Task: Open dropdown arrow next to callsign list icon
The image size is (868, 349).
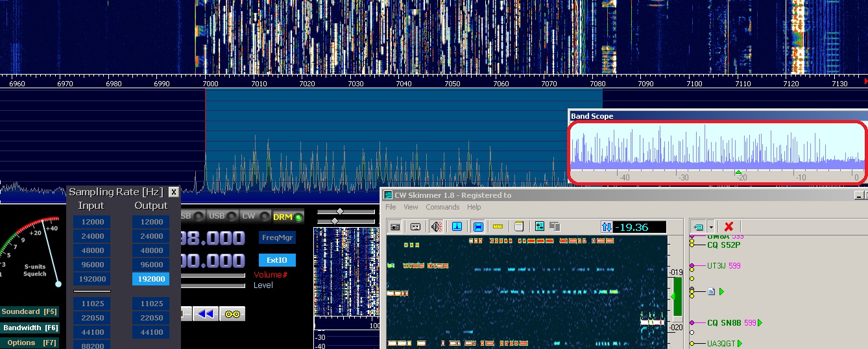Action: point(712,226)
